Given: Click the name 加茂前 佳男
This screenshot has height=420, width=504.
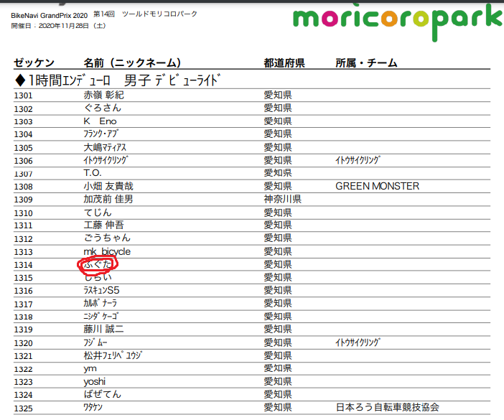Looking at the screenshot, I should (x=108, y=200).
